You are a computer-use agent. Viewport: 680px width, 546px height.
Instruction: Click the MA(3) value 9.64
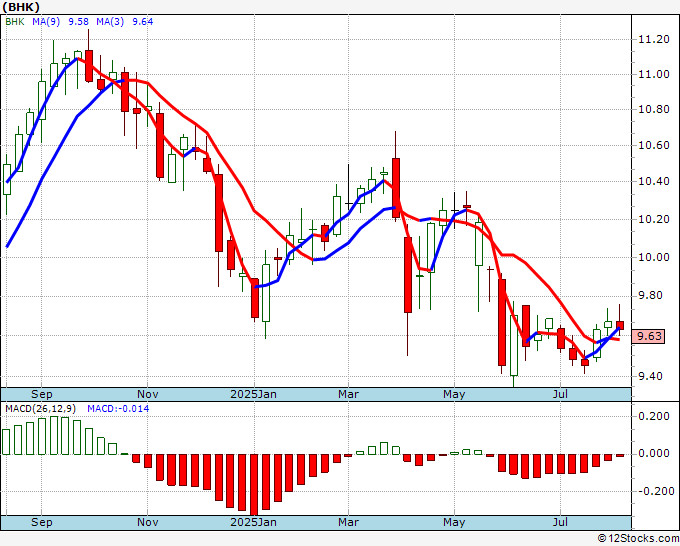[x=143, y=22]
